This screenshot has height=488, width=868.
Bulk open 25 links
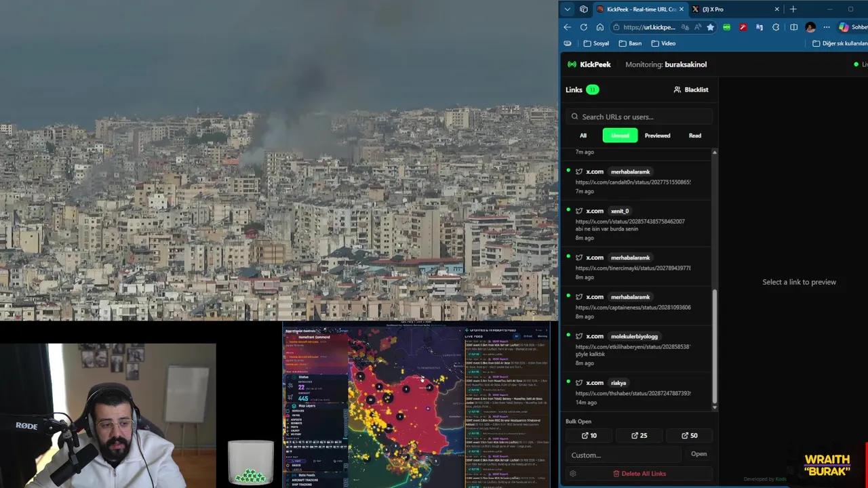[x=639, y=436]
